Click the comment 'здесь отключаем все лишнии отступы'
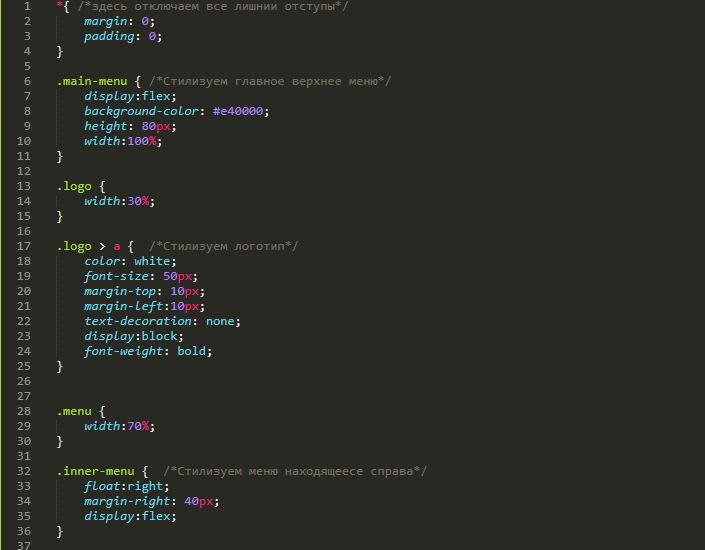This screenshot has height=550, width=705. click(x=213, y=6)
